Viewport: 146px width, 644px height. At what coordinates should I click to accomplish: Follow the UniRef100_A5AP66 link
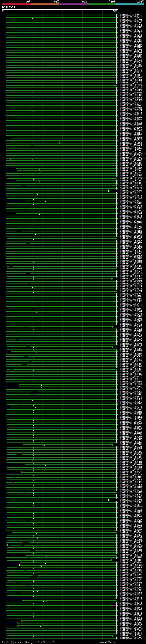pyautogui.click(x=131, y=25)
